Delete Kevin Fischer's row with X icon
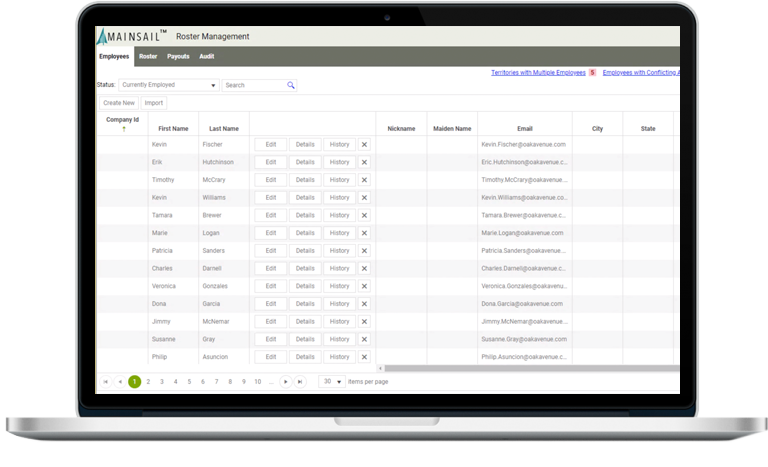The height and width of the screenshot is (467, 768). (x=364, y=144)
